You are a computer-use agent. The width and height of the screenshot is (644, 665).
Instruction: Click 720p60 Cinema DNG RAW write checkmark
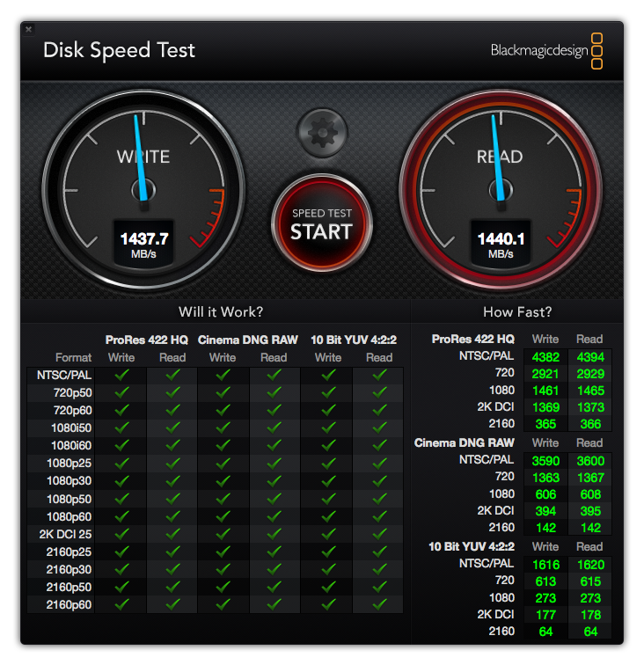(x=223, y=410)
